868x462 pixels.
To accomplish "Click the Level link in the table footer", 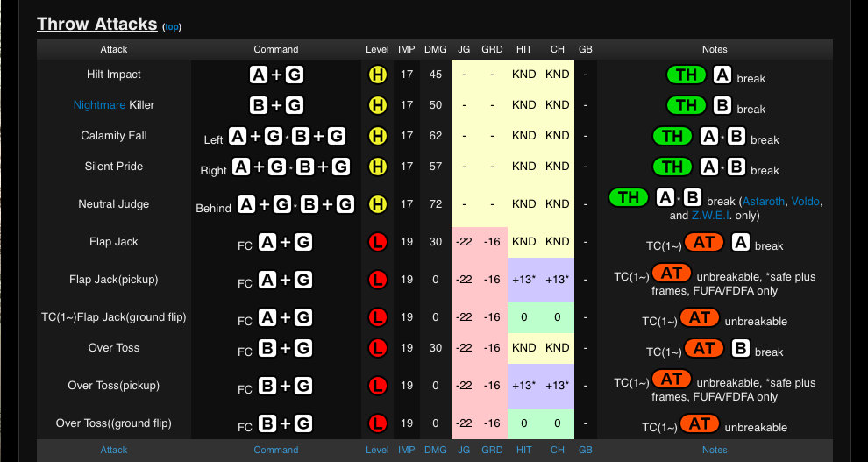I will [x=377, y=450].
